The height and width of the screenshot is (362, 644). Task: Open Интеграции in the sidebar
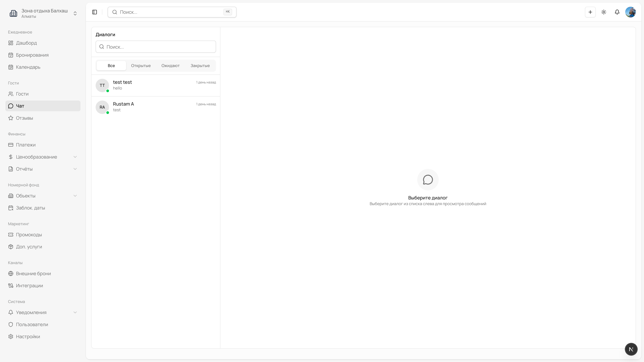(x=29, y=286)
